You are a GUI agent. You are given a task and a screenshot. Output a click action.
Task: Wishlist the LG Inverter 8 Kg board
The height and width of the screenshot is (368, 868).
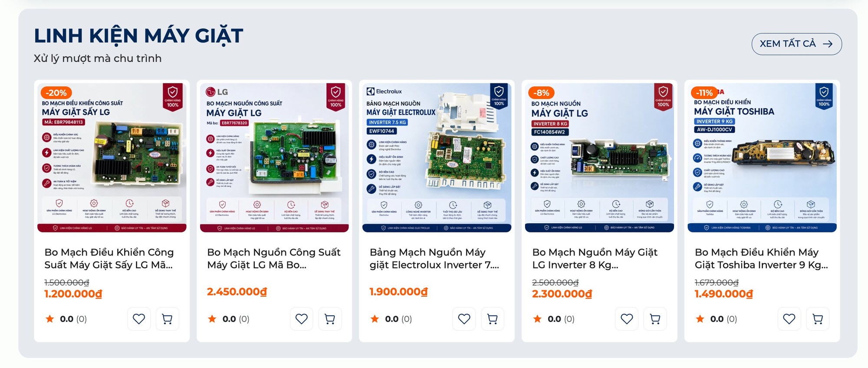click(x=627, y=319)
